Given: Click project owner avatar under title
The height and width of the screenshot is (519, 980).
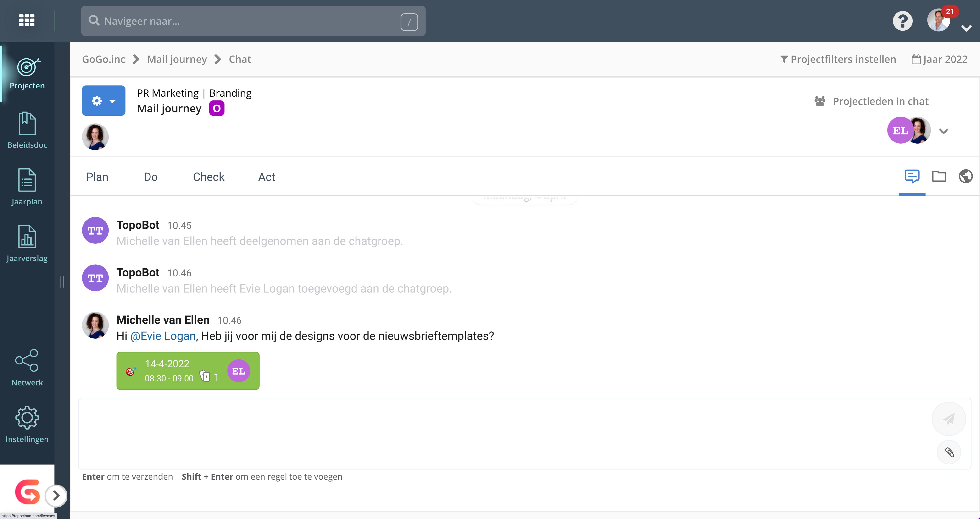Looking at the screenshot, I should point(95,137).
